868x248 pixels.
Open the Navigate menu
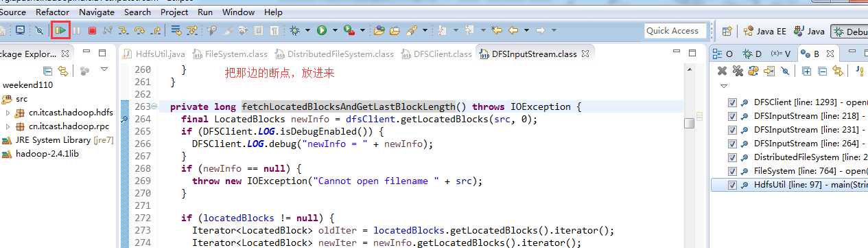click(97, 12)
